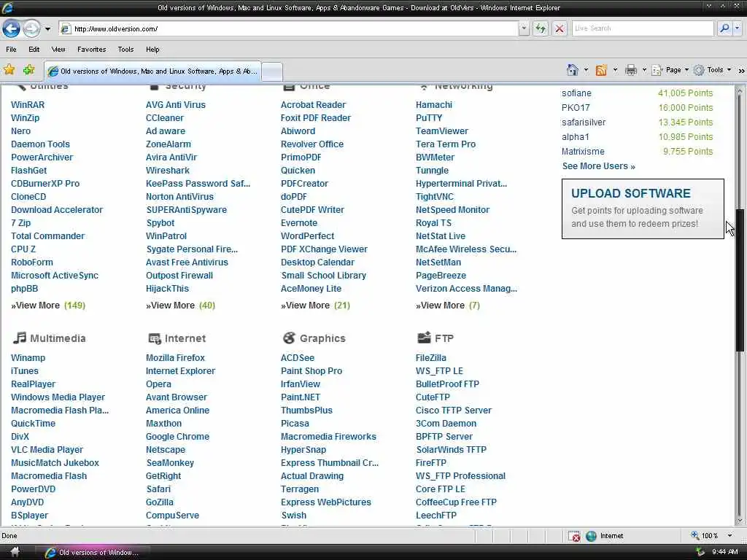Click View More under Office (21)
This screenshot has width=747, height=560.
pos(315,306)
